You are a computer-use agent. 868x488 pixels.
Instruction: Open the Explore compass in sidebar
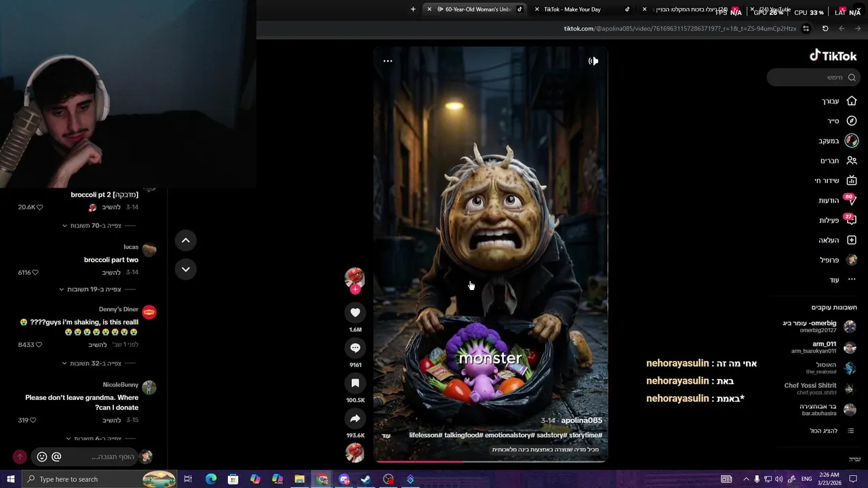click(852, 121)
